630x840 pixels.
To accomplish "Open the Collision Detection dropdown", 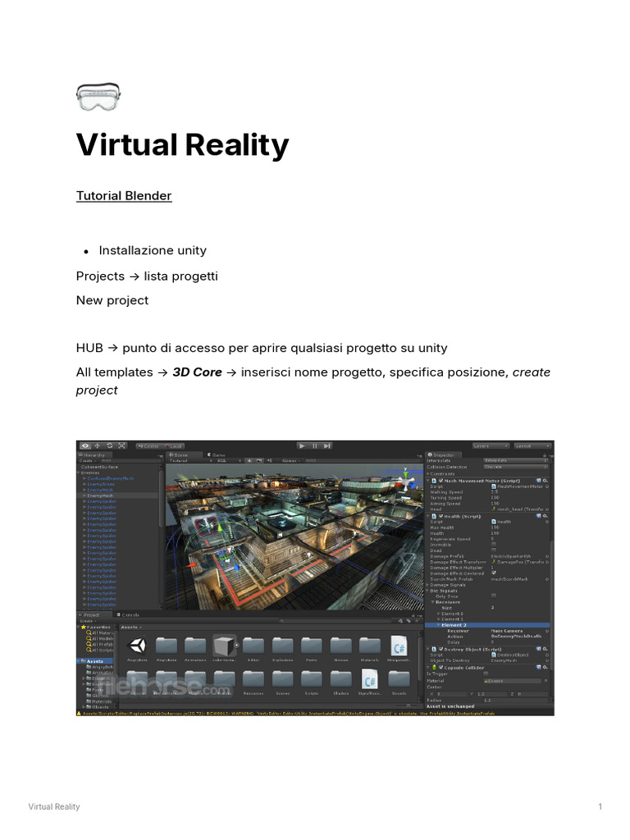I will pos(515,467).
